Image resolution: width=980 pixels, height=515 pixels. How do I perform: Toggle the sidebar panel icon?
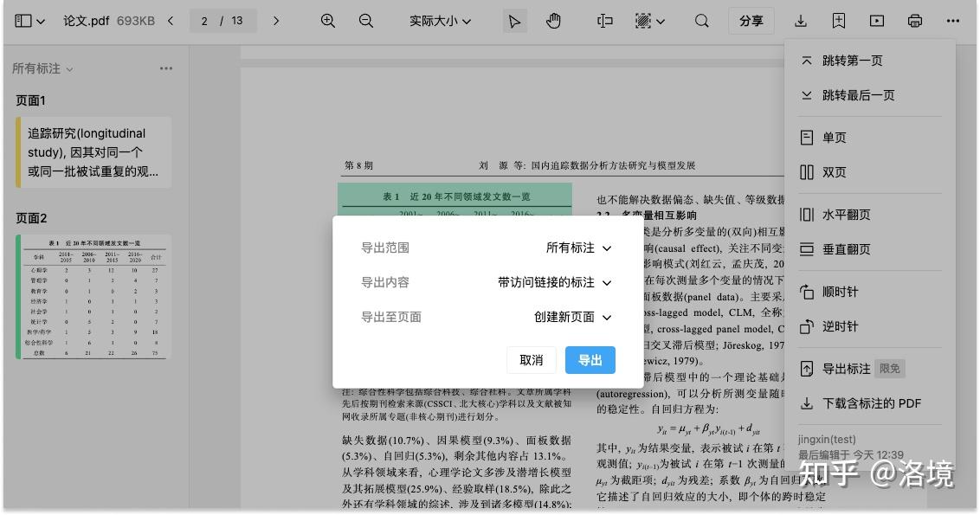pyautogui.click(x=23, y=21)
